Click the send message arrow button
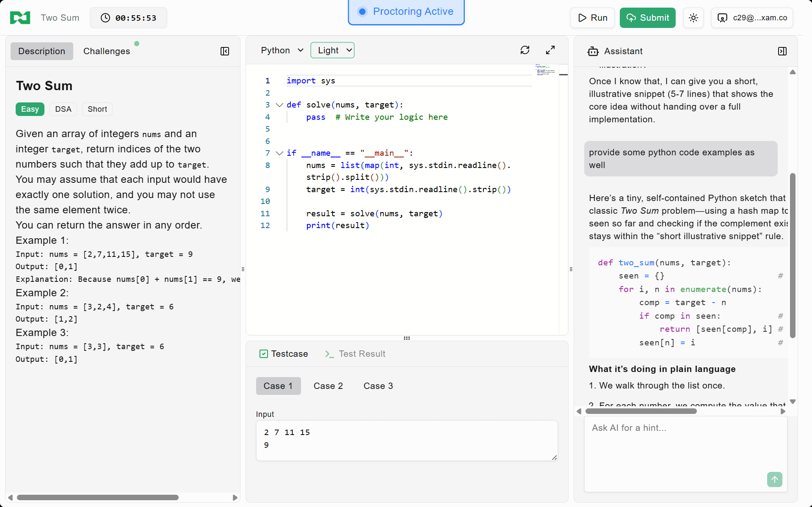 coord(774,479)
